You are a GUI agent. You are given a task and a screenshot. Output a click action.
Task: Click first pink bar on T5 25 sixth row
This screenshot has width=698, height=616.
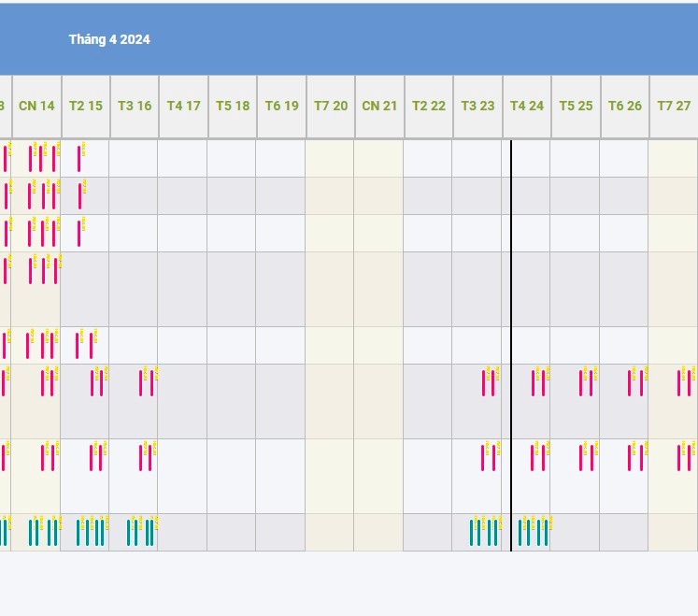coord(580,382)
